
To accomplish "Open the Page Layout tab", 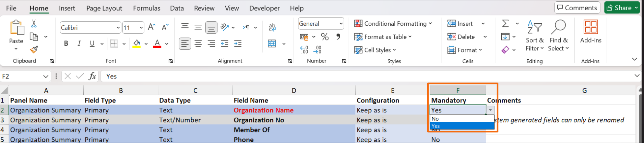I will click(x=104, y=8).
